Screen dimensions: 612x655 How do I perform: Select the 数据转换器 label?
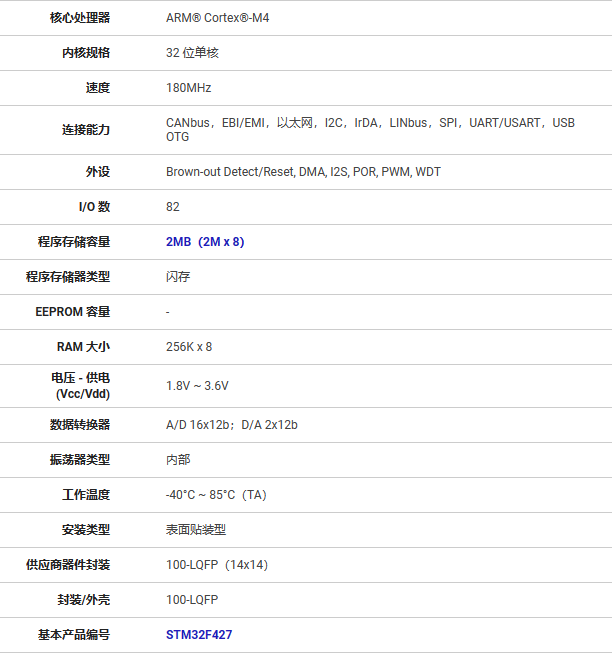[80, 425]
